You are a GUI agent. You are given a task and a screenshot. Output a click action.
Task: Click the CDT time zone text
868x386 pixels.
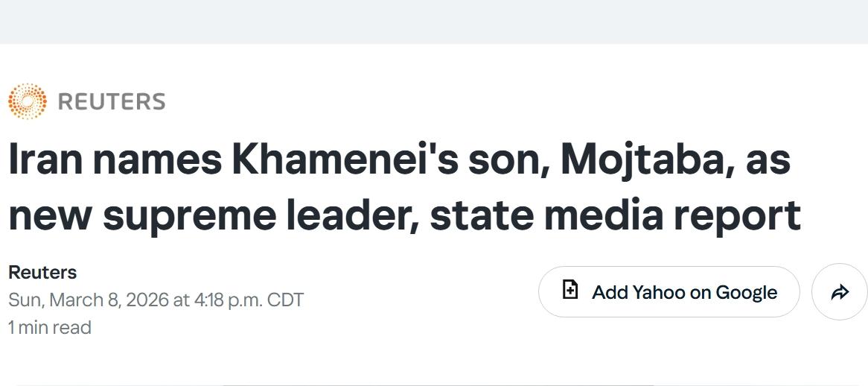pos(285,300)
